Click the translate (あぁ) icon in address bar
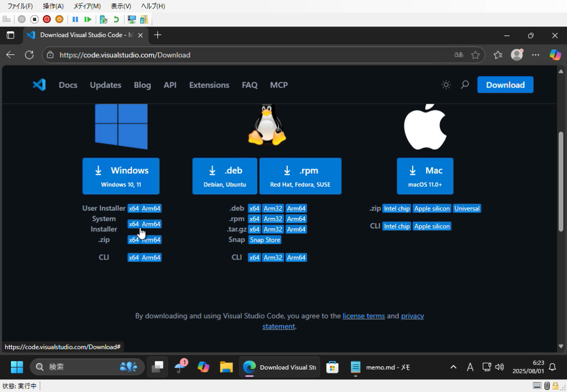567x392 pixels. [459, 55]
